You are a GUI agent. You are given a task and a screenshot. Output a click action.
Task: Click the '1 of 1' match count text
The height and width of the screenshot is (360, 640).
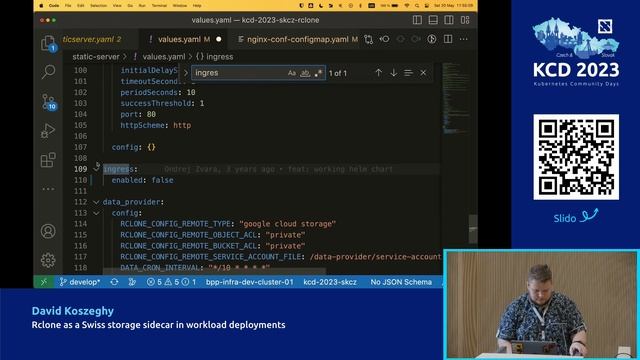point(338,73)
